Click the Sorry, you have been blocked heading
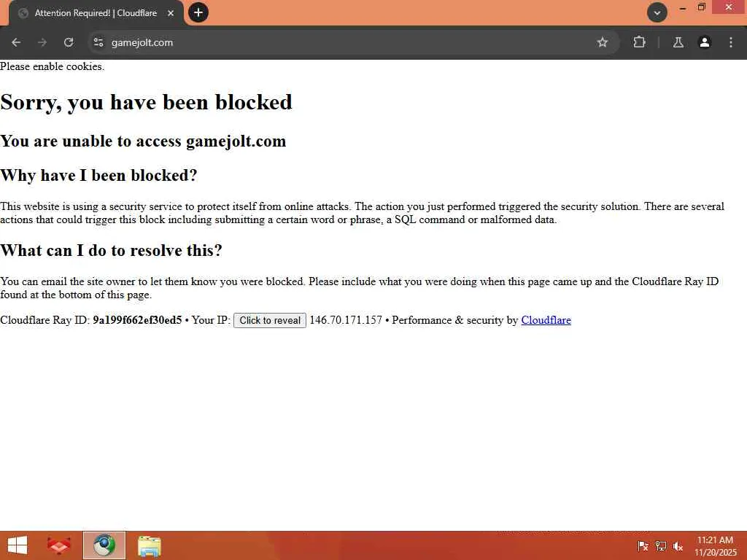This screenshot has height=560, width=747. click(x=146, y=102)
